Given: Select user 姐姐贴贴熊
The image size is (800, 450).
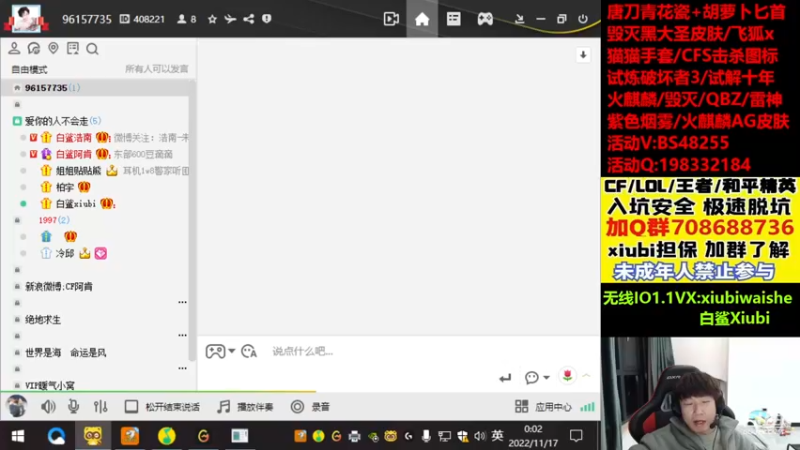Looking at the screenshot, I should click(x=79, y=171).
